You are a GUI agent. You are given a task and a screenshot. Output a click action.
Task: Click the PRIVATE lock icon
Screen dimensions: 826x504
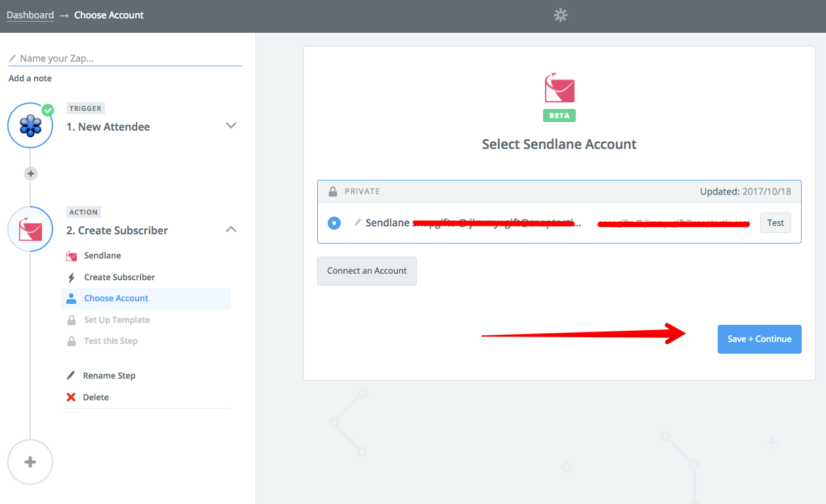coord(332,191)
